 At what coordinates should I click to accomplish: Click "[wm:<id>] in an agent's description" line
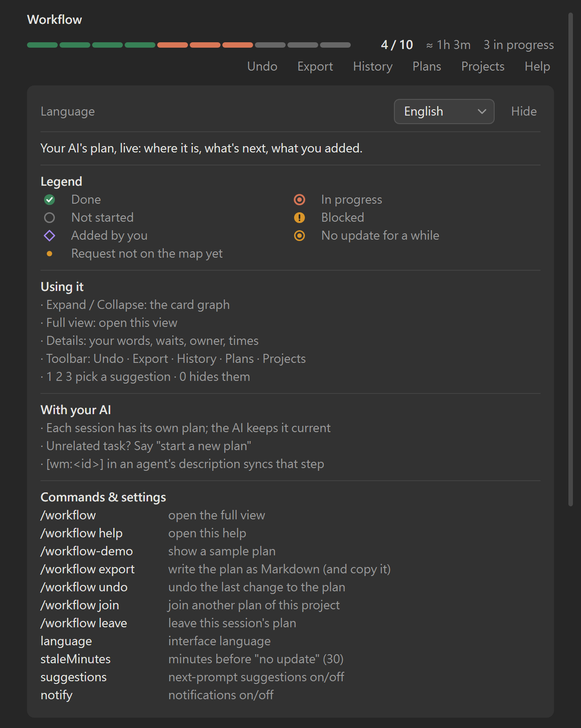coord(183,464)
